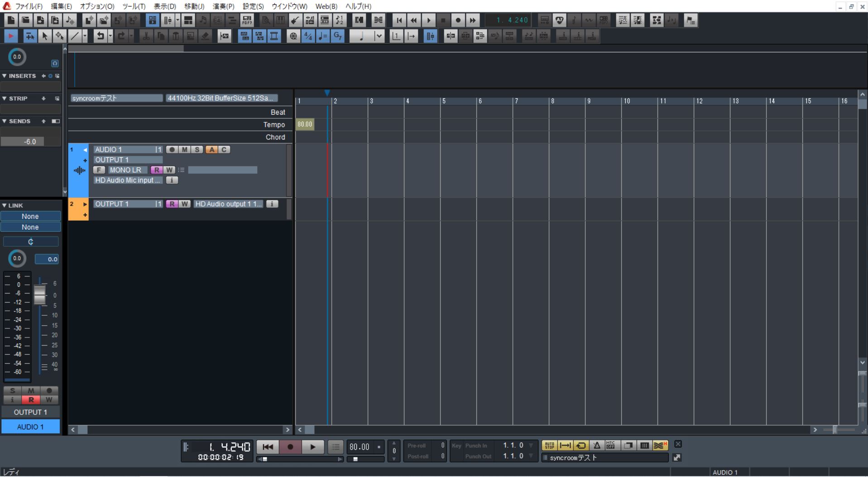Toggle the A button on AUDIO 1
The image size is (868, 477).
(211, 149)
